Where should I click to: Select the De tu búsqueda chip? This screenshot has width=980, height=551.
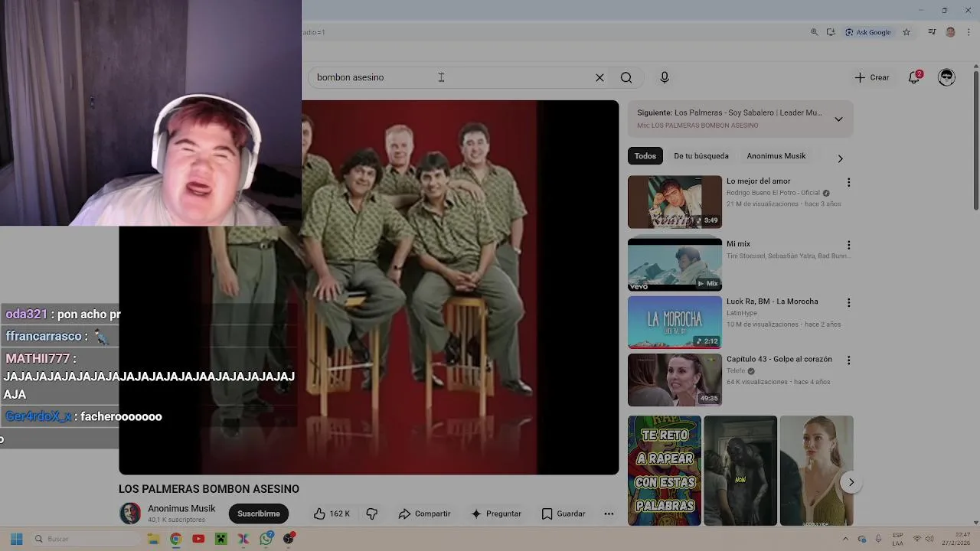tap(701, 156)
